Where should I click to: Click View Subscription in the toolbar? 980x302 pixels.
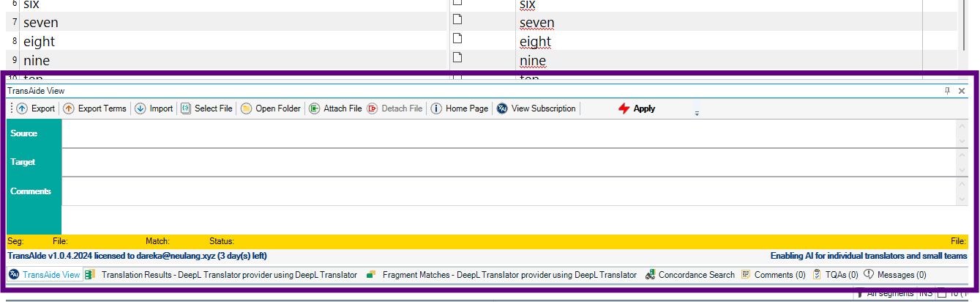coord(536,108)
